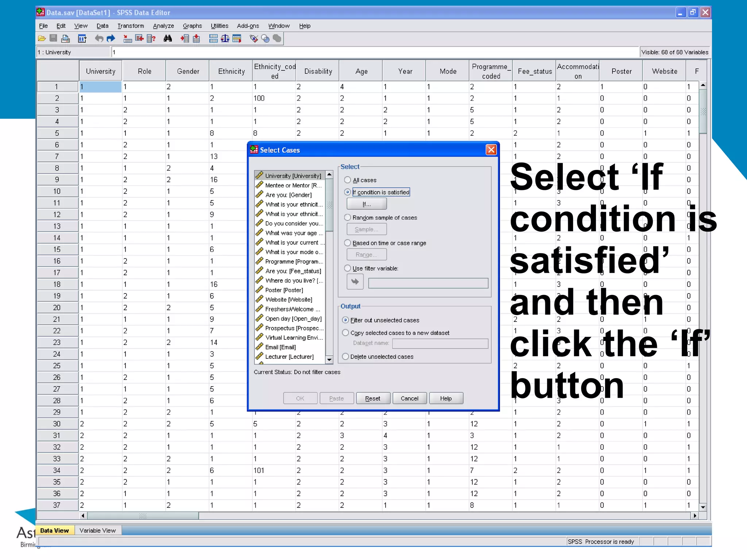Choose Based on time or case range
The width and height of the screenshot is (747, 560).
(348, 243)
